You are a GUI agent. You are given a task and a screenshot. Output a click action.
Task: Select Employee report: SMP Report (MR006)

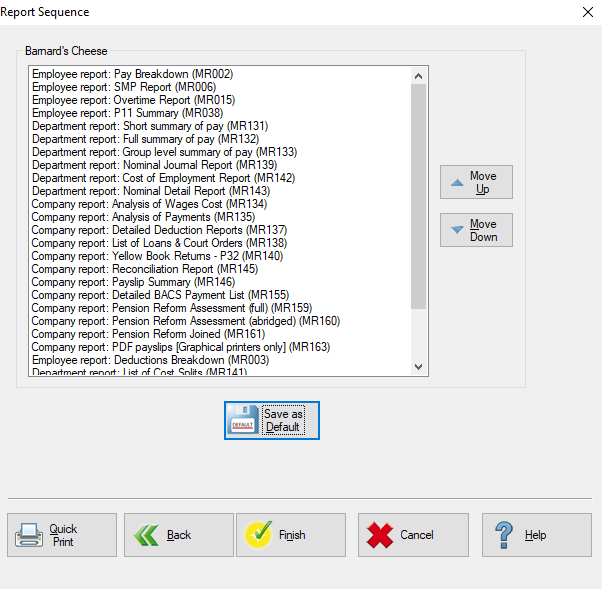[123, 87]
